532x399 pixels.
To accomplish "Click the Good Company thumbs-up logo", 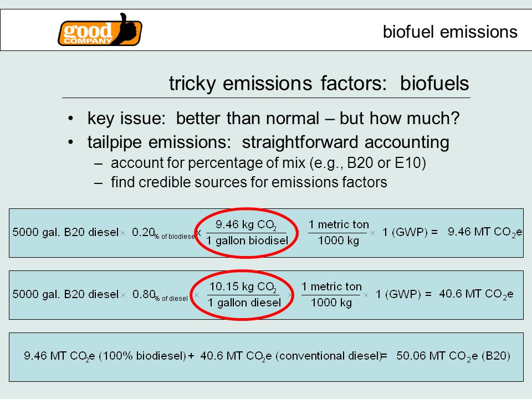I will (x=100, y=30).
